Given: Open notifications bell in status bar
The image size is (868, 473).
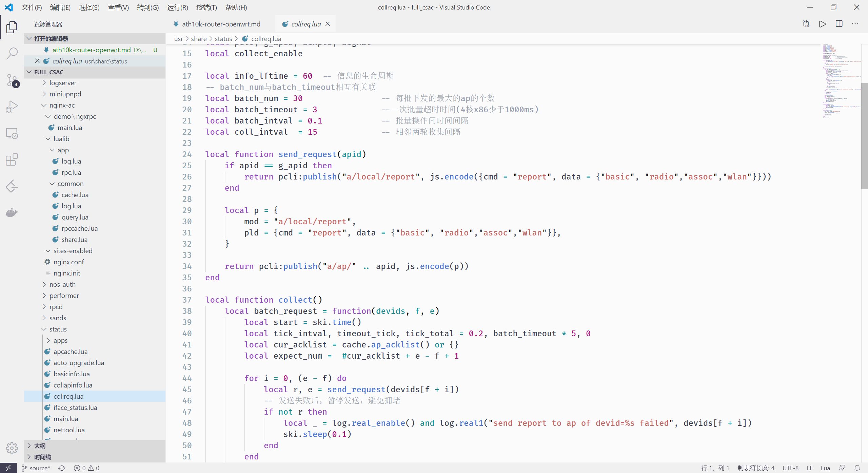Looking at the screenshot, I should click(857, 468).
